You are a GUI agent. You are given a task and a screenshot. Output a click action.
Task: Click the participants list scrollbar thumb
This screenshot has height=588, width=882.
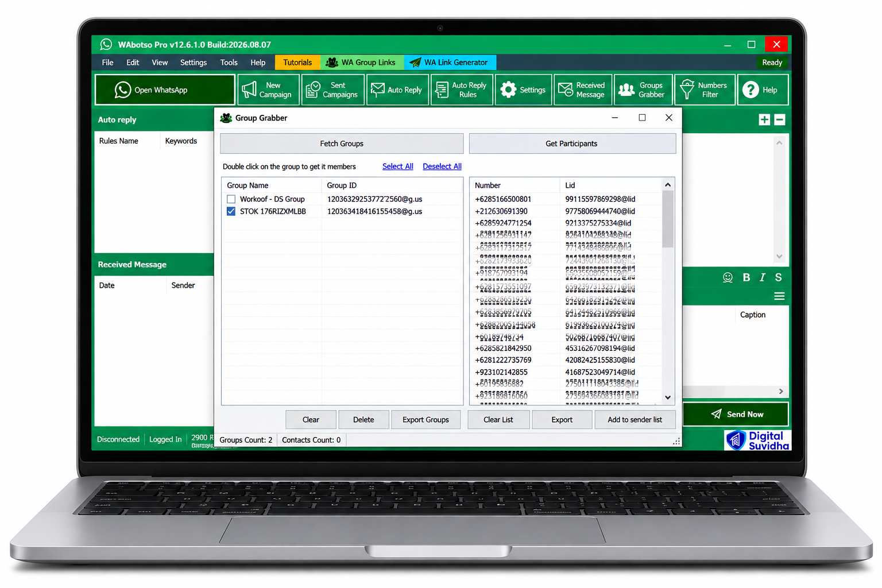[x=668, y=219]
